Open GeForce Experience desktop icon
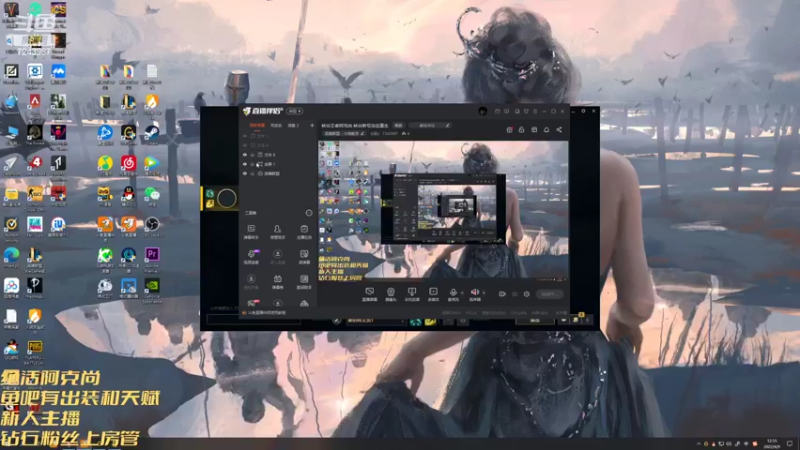This screenshot has height=450, width=800. point(152,286)
